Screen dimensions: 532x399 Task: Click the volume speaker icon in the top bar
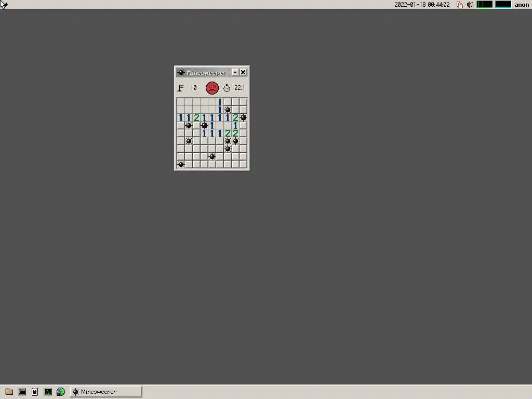click(470, 5)
